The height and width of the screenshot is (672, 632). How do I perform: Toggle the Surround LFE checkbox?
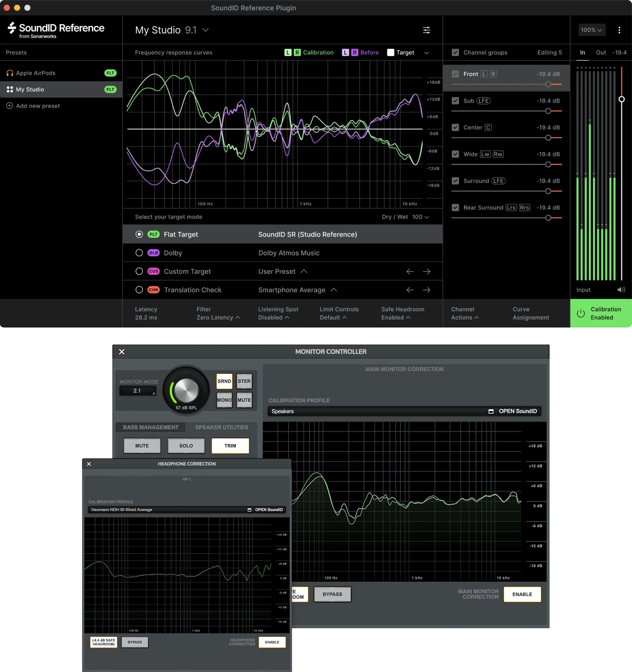455,181
